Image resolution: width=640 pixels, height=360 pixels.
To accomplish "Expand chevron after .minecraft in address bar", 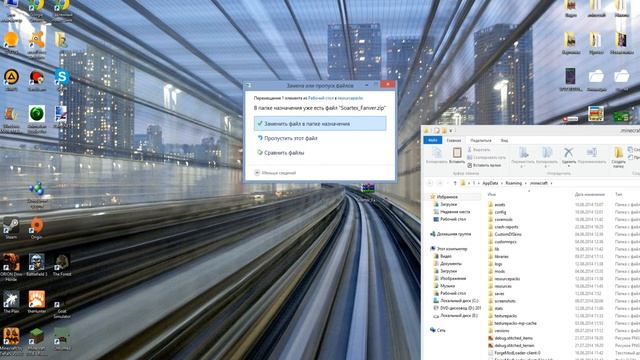I will 551,183.
